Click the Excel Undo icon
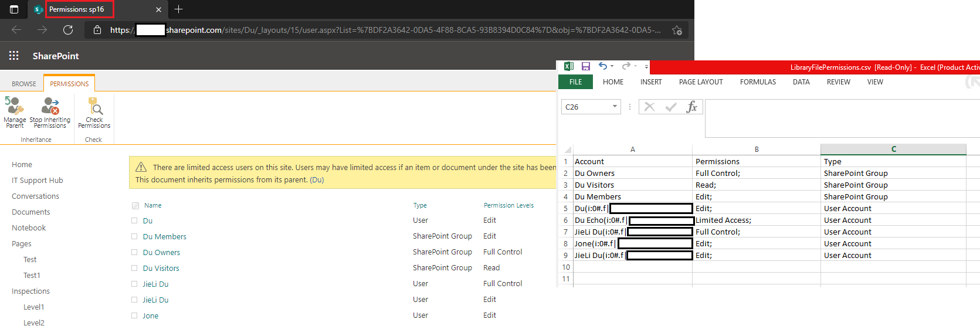980x336 pixels. pyautogui.click(x=602, y=66)
